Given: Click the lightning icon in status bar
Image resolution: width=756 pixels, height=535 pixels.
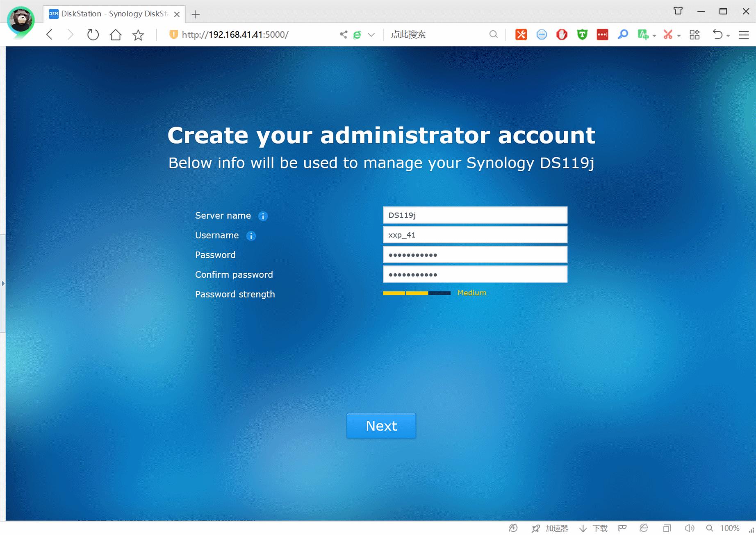Looking at the screenshot, I should click(x=513, y=528).
